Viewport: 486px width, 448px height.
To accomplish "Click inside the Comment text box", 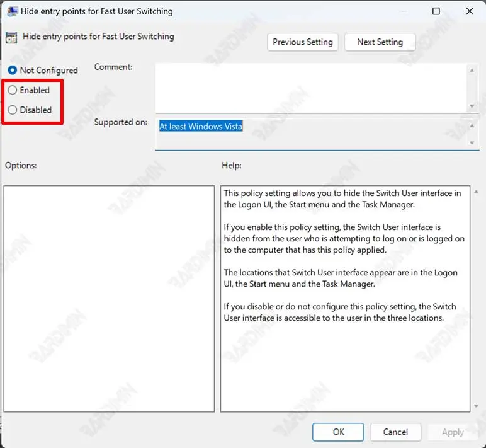I will click(311, 88).
